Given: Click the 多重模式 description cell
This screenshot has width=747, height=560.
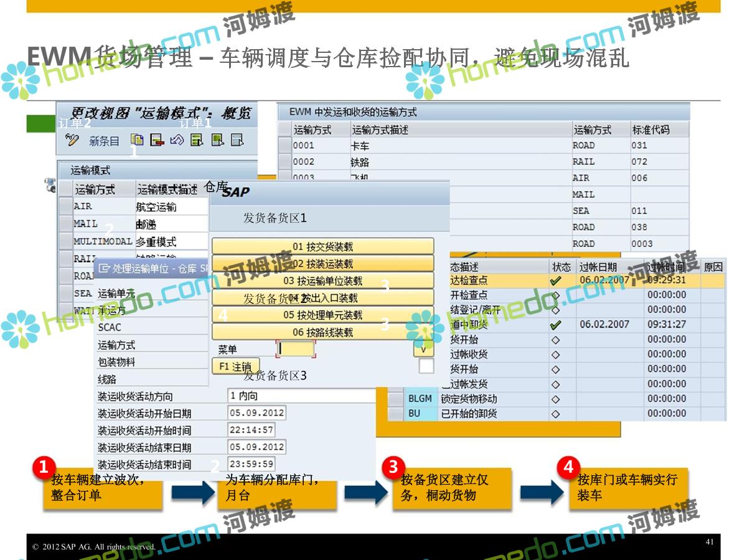Looking at the screenshot, I should (x=172, y=241).
